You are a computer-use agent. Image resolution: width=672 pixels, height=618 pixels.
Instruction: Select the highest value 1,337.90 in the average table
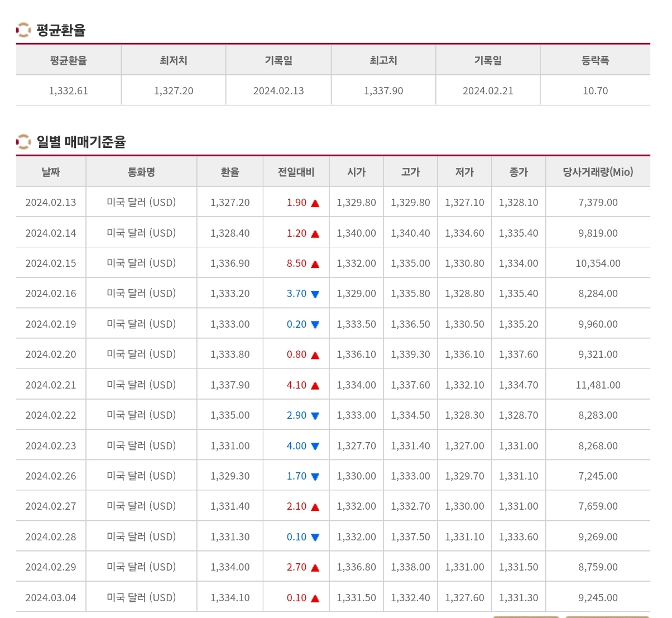click(x=383, y=91)
